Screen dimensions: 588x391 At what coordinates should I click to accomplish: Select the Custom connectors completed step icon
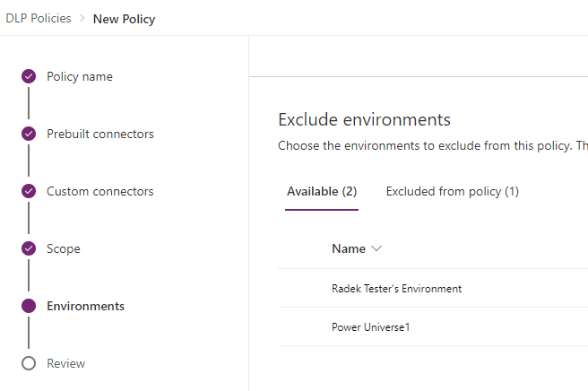click(29, 191)
